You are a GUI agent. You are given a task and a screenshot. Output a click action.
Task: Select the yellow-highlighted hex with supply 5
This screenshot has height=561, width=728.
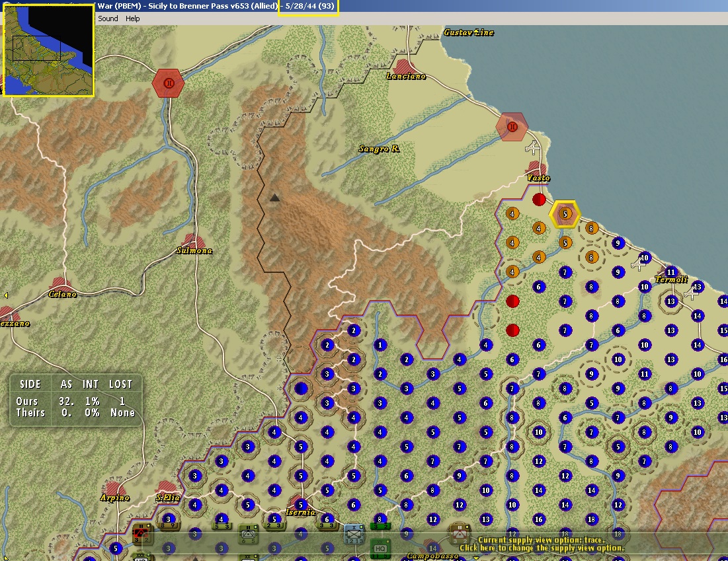point(565,214)
